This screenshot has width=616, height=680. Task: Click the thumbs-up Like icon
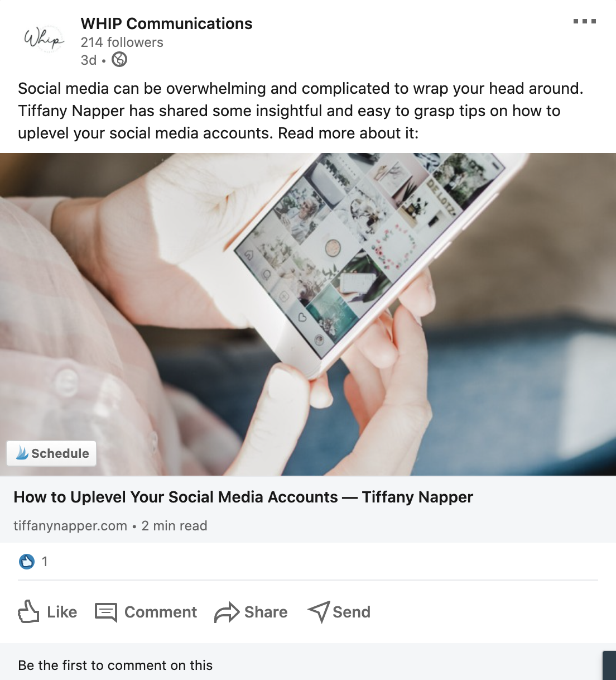(28, 612)
